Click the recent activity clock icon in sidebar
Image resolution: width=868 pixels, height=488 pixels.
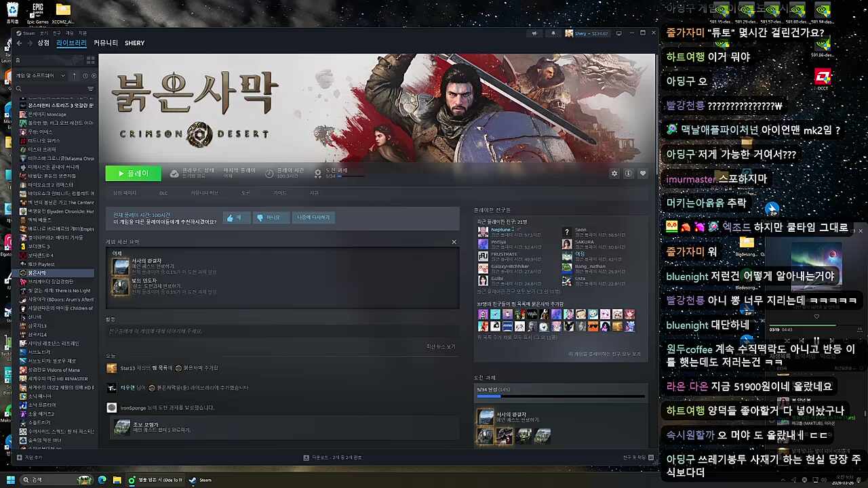(x=85, y=75)
